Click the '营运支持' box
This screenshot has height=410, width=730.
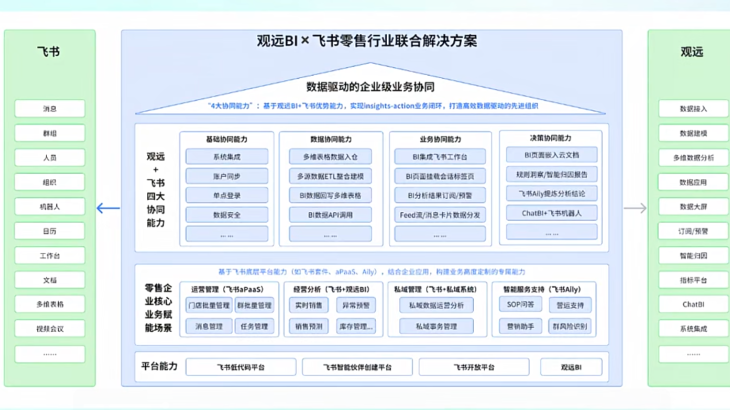pos(570,305)
